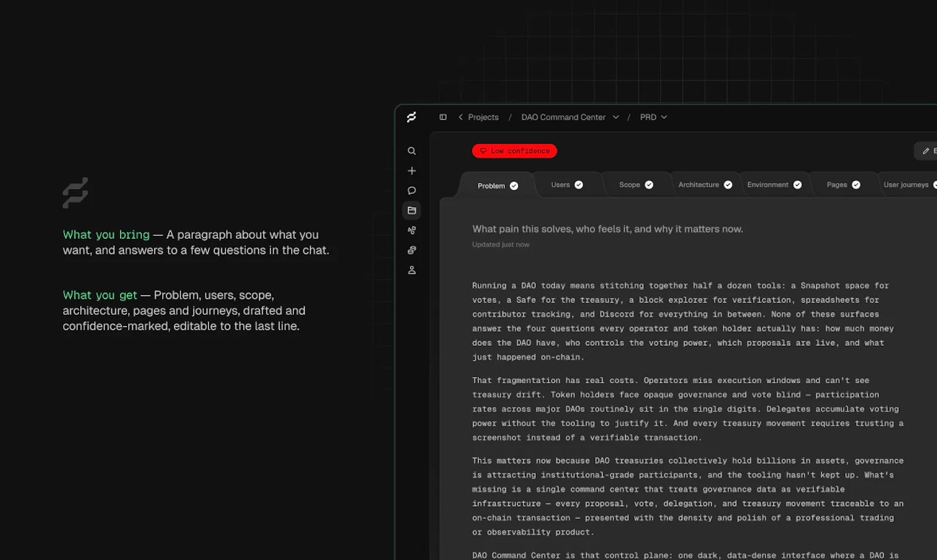Click the paragraph starting 'That fragmentation has real costs'

pos(688,409)
